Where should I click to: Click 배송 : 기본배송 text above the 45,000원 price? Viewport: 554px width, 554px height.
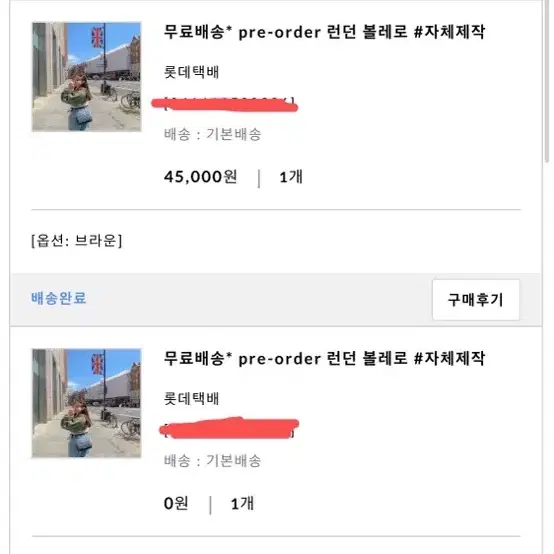point(212,134)
